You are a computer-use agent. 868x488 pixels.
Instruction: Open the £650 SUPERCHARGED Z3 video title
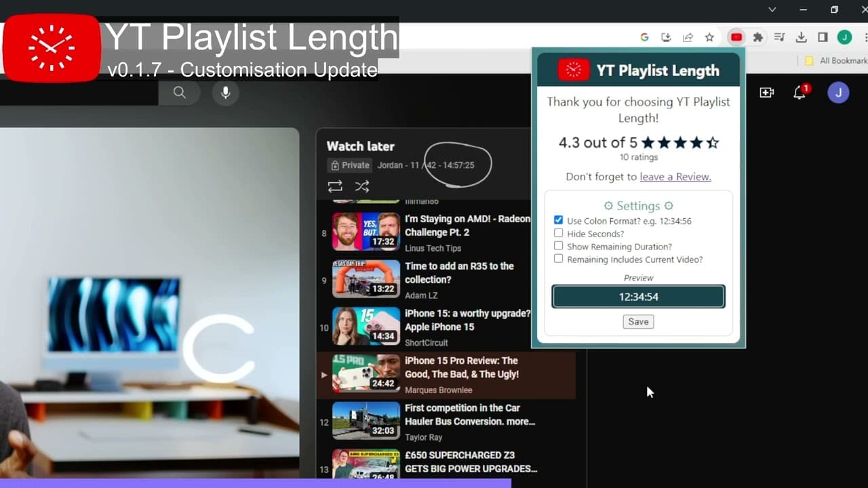click(x=471, y=462)
